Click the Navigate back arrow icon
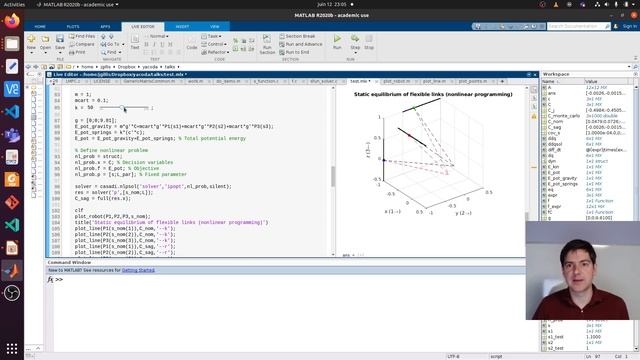Image resolution: width=640 pixels, height=360 pixels. (103, 36)
